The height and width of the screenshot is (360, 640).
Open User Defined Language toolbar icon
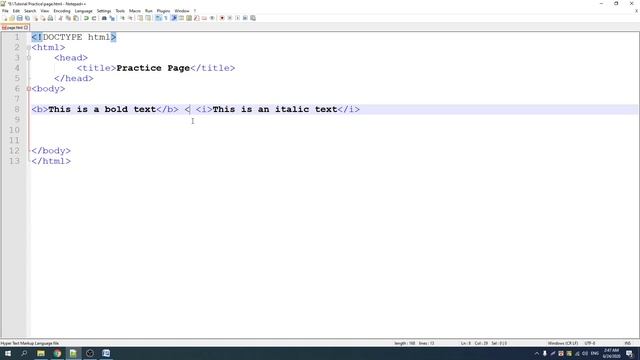(x=181, y=18)
